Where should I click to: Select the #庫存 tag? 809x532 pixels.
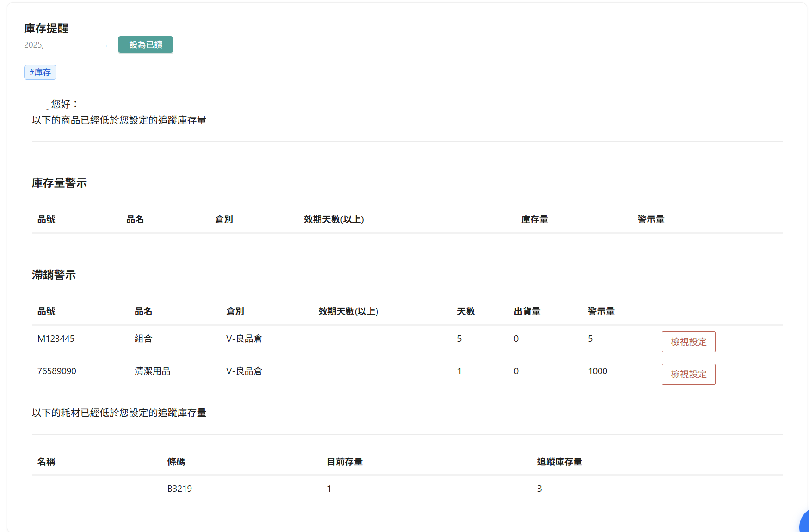point(40,72)
